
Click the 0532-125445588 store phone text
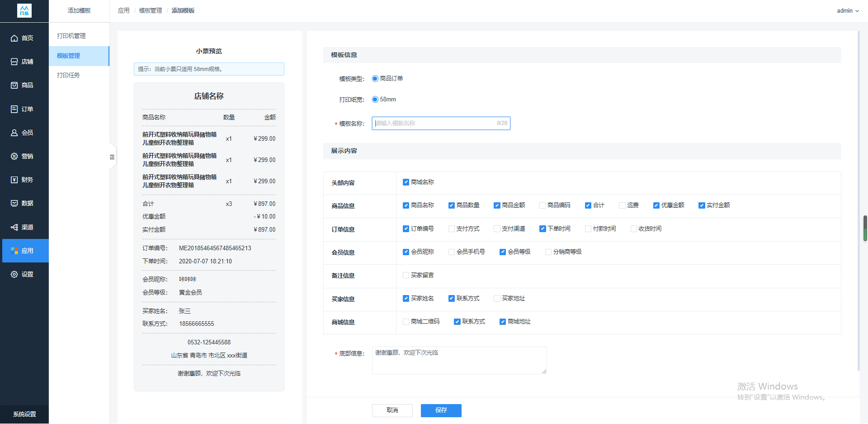point(209,343)
